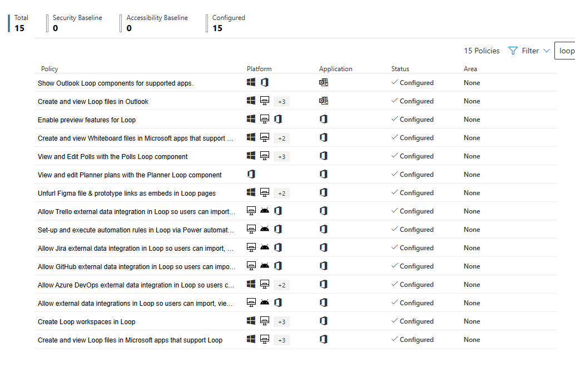Click Configured status in Unfurl Figma row

click(x=412, y=192)
